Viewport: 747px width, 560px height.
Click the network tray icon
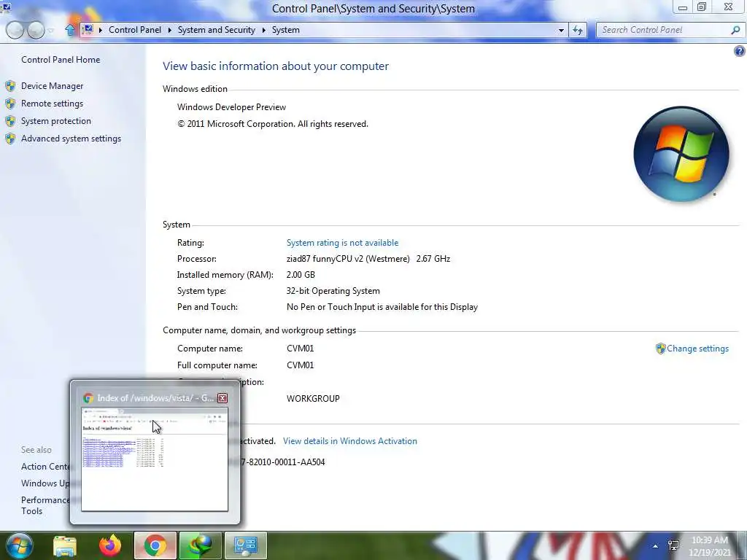click(673, 545)
